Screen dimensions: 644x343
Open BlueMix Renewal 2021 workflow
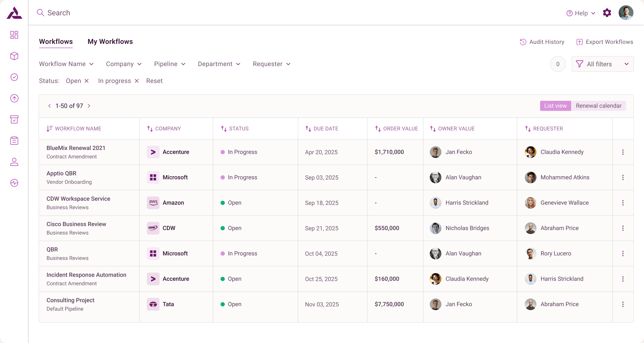point(76,148)
